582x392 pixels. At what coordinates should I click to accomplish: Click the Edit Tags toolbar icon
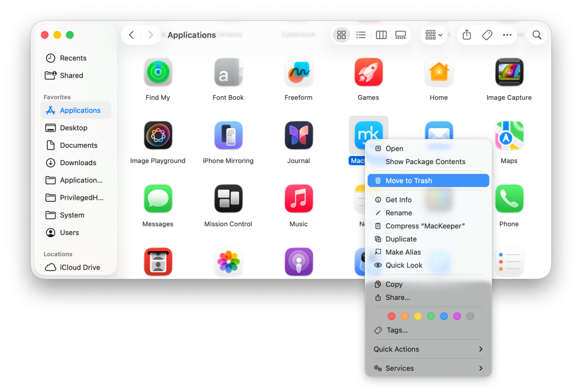[487, 35]
